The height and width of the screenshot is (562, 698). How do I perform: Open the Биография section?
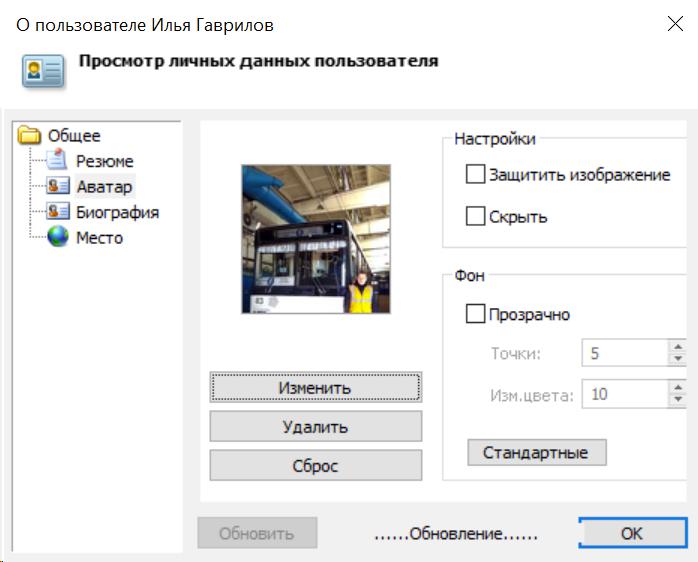click(118, 212)
